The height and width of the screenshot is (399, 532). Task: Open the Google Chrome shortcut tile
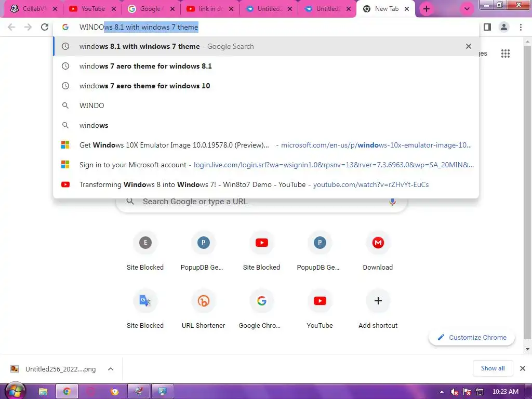pos(262,309)
